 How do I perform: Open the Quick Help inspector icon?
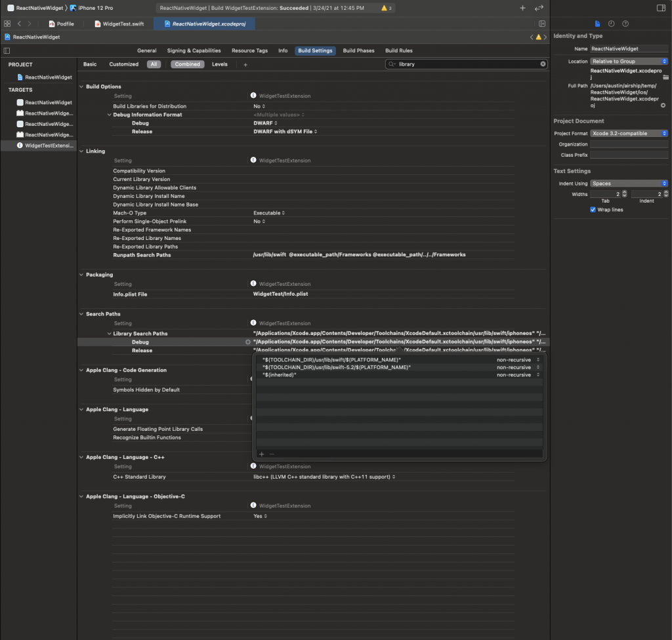(x=625, y=24)
